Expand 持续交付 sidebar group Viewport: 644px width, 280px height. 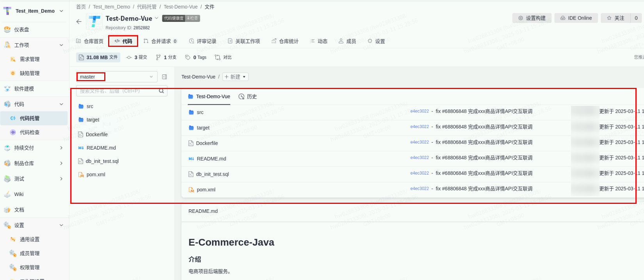point(61,148)
